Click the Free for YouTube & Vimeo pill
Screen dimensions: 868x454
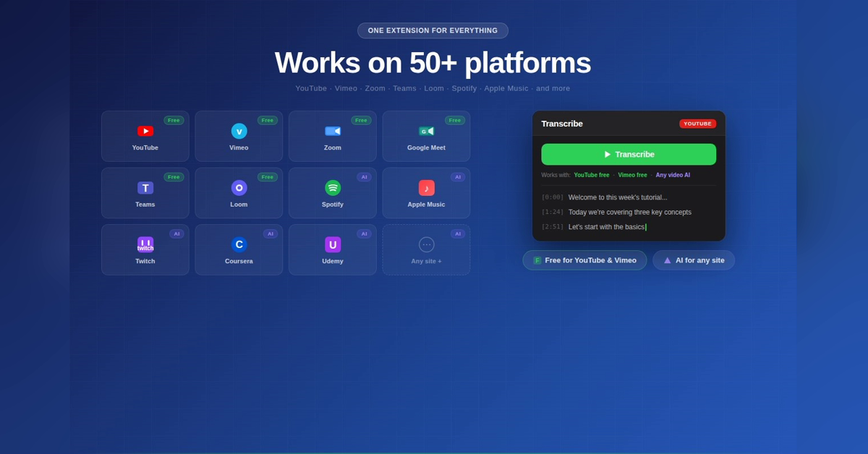[584, 260]
